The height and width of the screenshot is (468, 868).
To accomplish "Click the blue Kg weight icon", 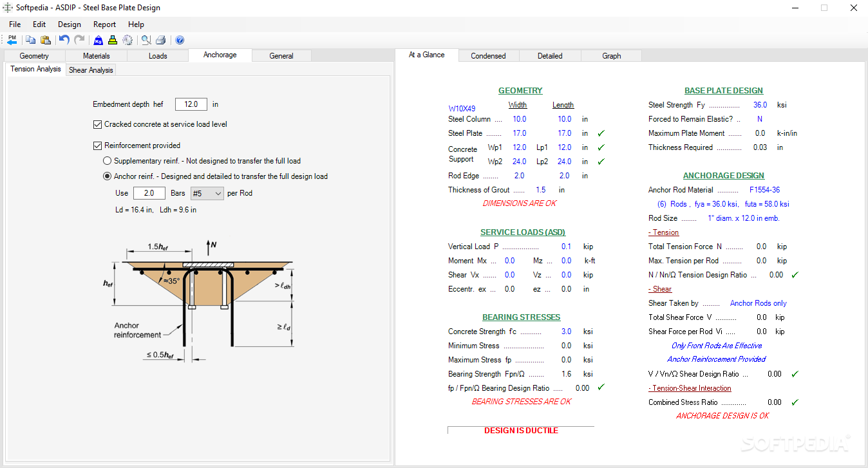I will pyautogui.click(x=98, y=40).
